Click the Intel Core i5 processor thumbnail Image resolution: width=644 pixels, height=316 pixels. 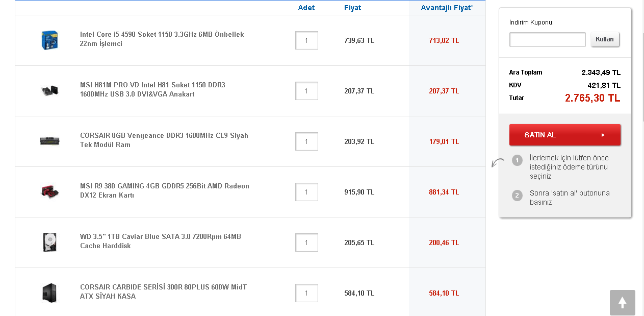pos(49,40)
